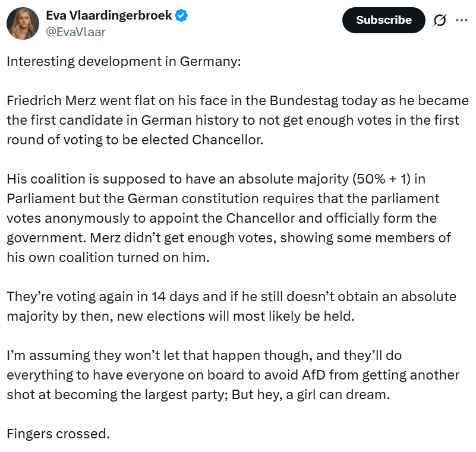This screenshot has height=452, width=476.
Task: Click the "Fingers crossed." closing line
Action: (58, 434)
